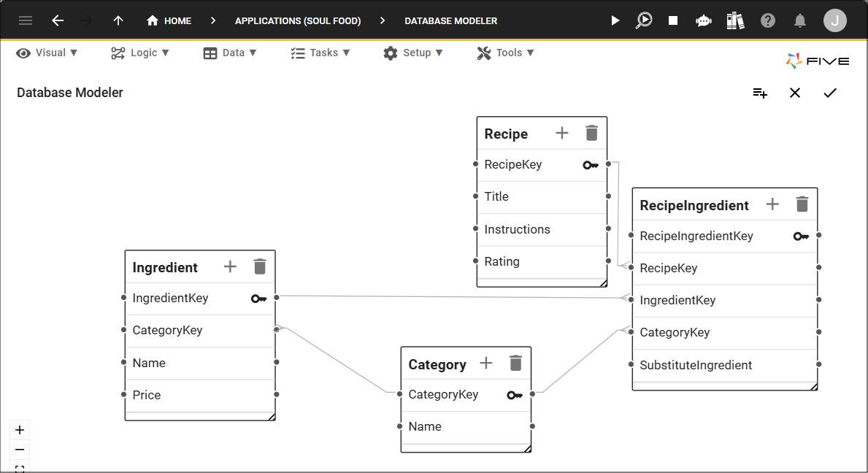Click the Recipe table resize corner handle
868x473 pixels.
(x=604, y=283)
